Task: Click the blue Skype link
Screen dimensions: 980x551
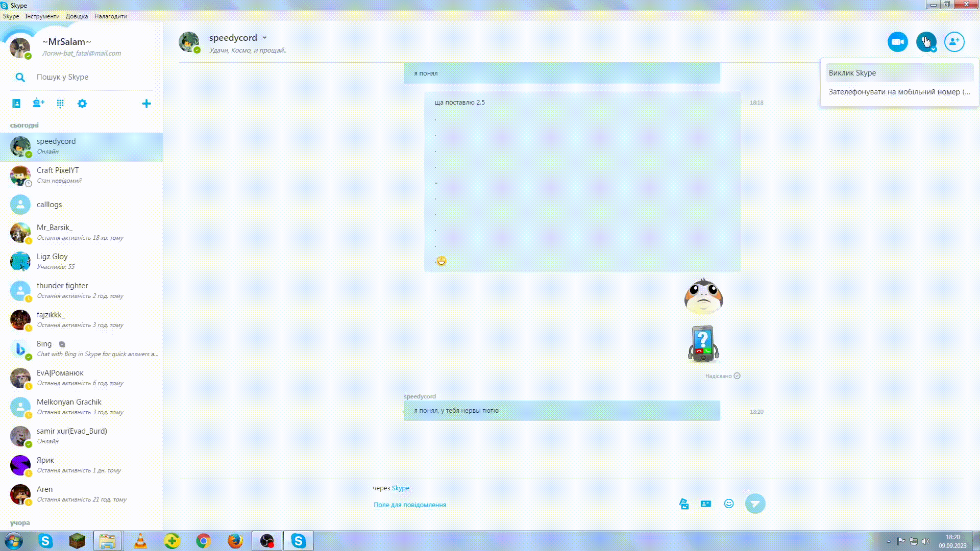Action: 400,488
